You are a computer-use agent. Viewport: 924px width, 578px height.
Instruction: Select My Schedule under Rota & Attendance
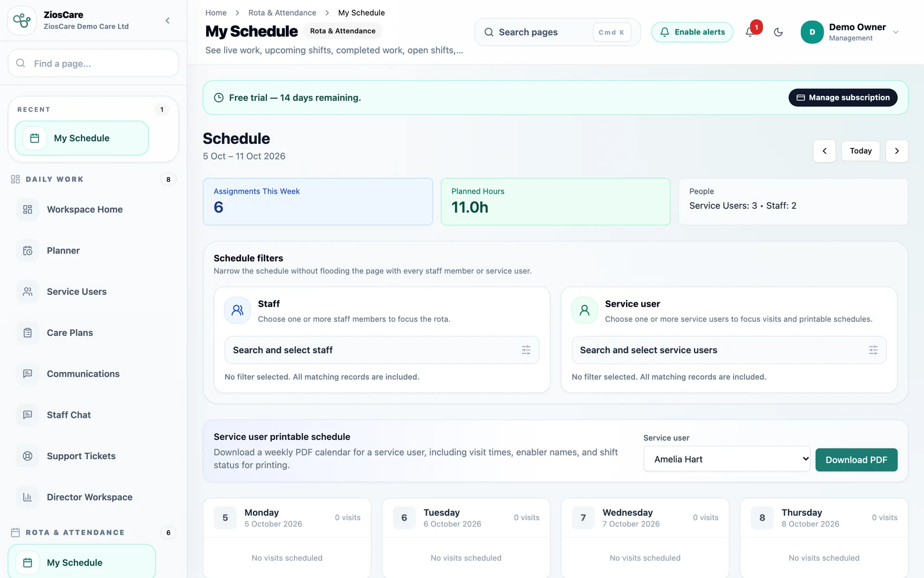81,562
